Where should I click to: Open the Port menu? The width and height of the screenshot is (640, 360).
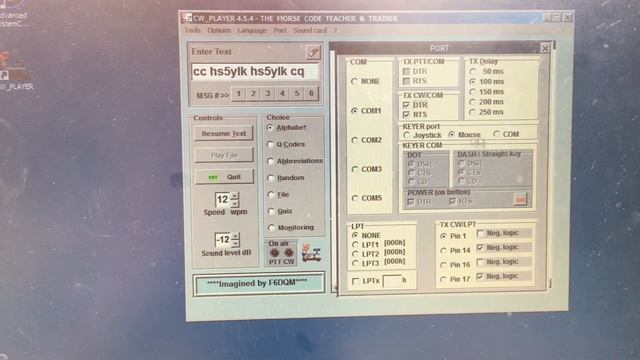coord(280,30)
